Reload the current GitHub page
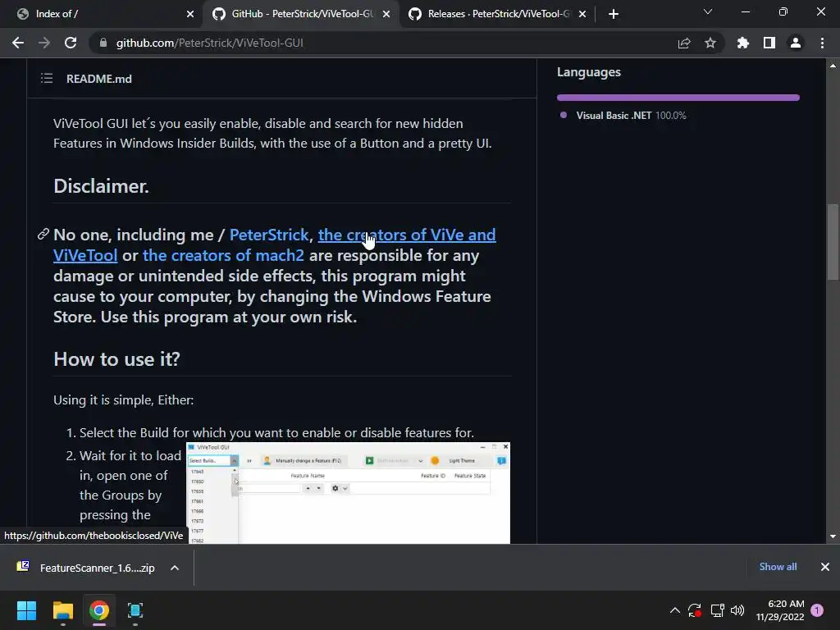Image resolution: width=840 pixels, height=630 pixels. click(x=71, y=43)
